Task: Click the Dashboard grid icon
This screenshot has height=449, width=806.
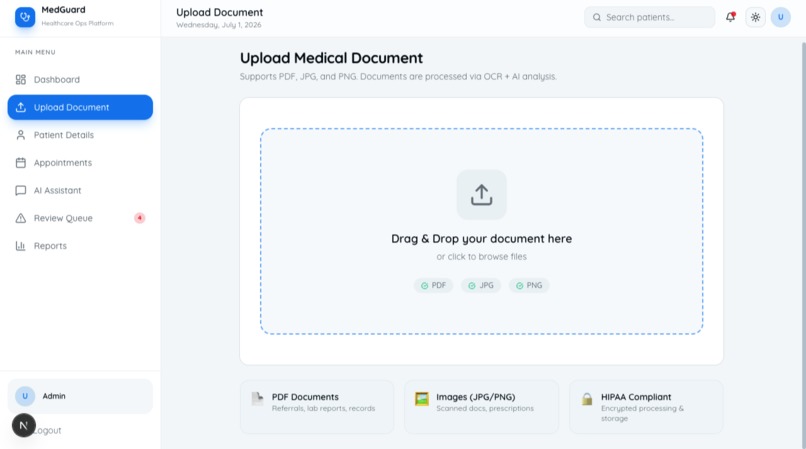Action: click(x=21, y=80)
